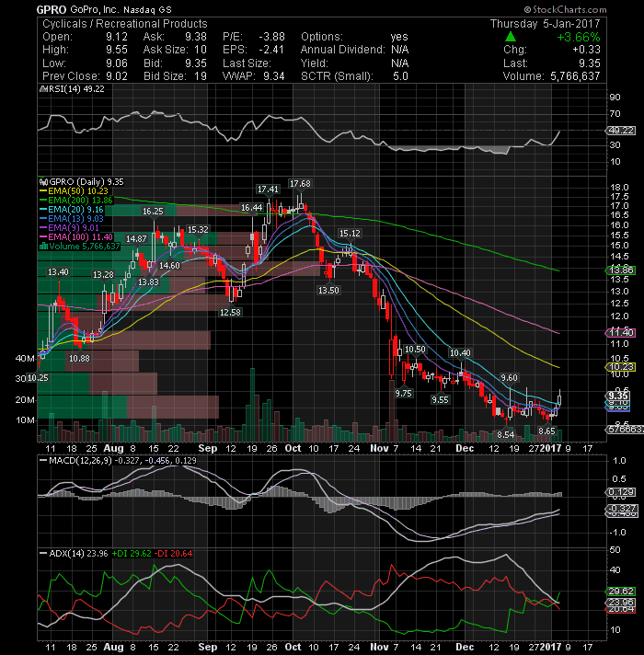Screen dimensions: 644x655
Task: Click the VWAP value 9.34
Action: [274, 76]
